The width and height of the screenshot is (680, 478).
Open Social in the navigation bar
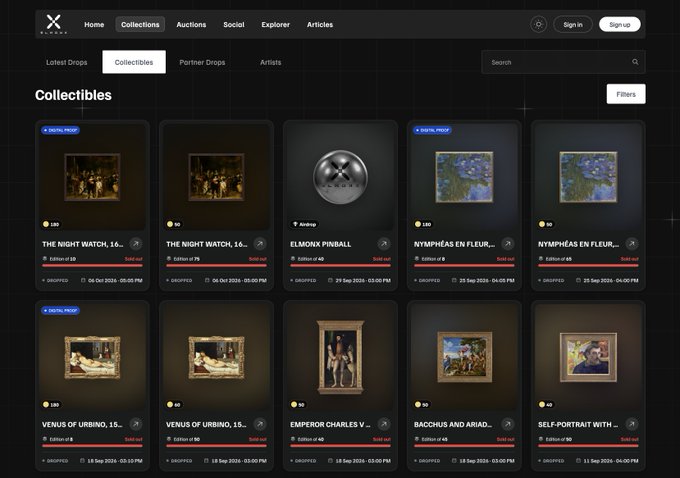click(234, 25)
